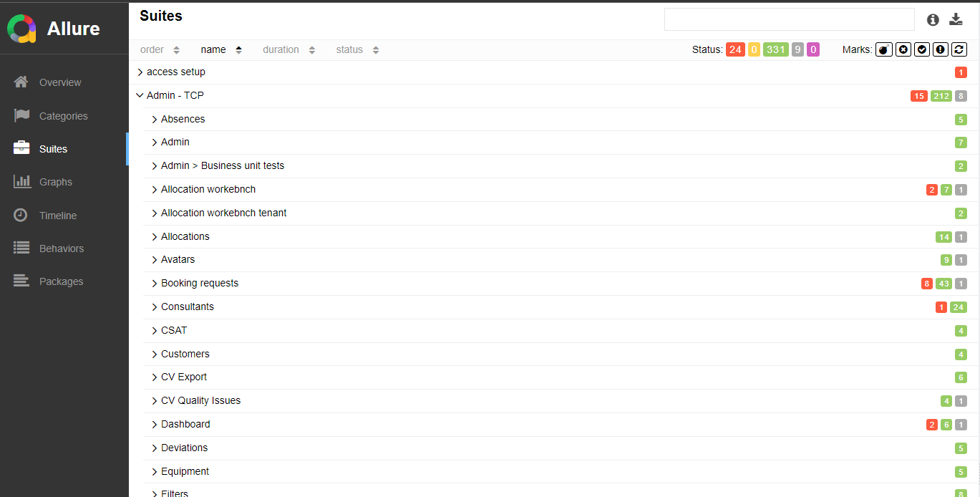
Task: Click the info icon beside search box
Action: 932,20
